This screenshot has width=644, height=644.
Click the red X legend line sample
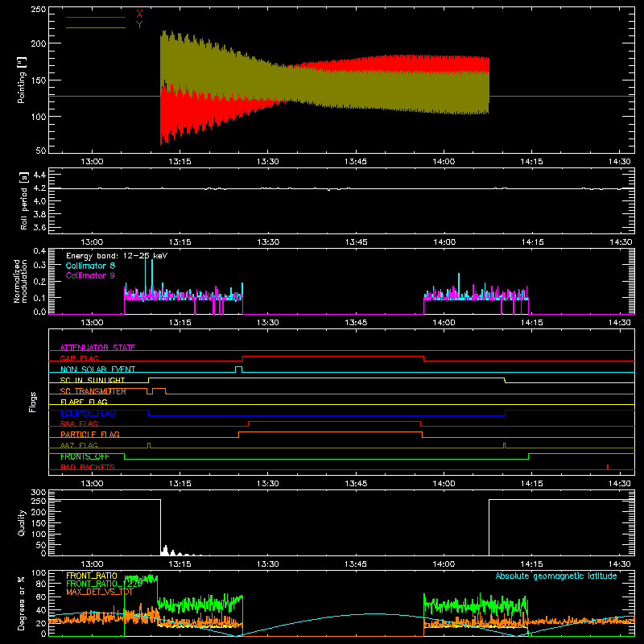click(x=96, y=17)
